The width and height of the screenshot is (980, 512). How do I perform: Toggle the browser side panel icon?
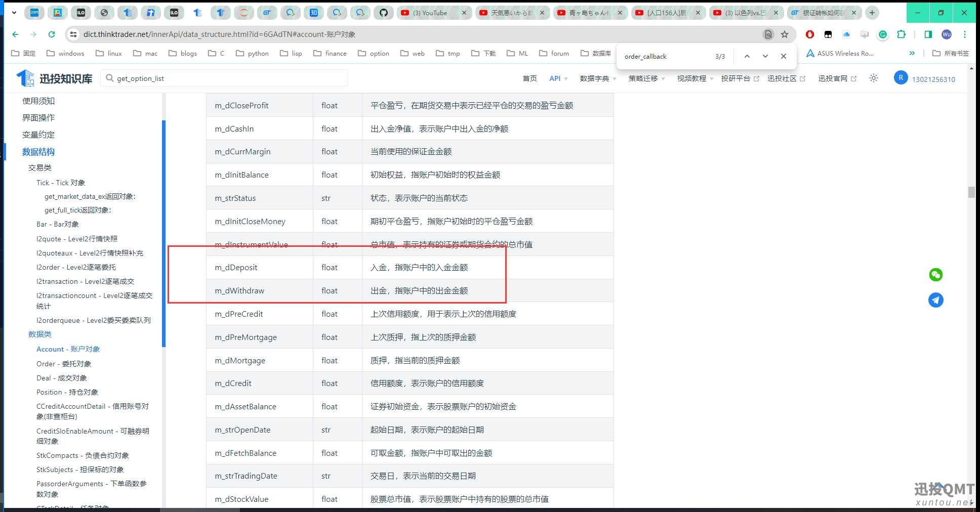pos(928,34)
